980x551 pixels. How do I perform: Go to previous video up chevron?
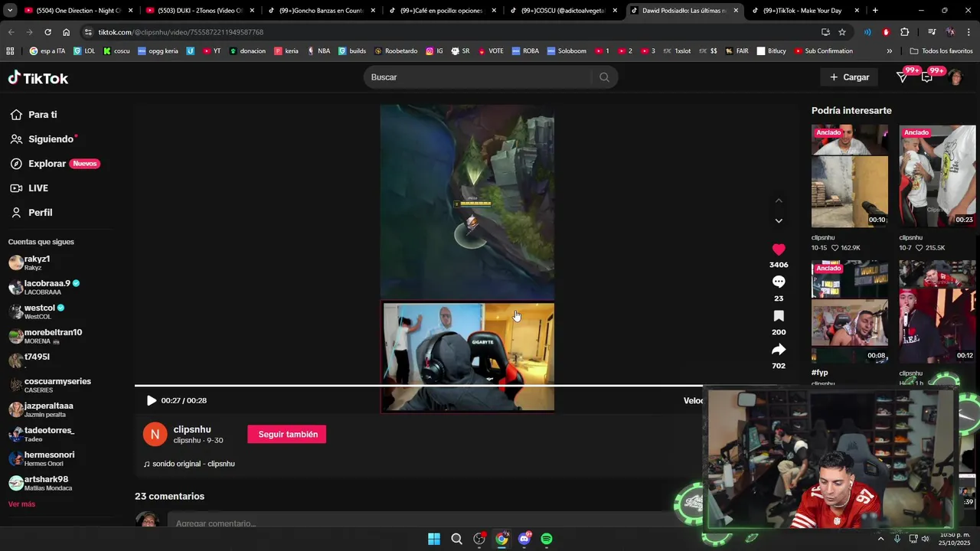click(x=779, y=201)
